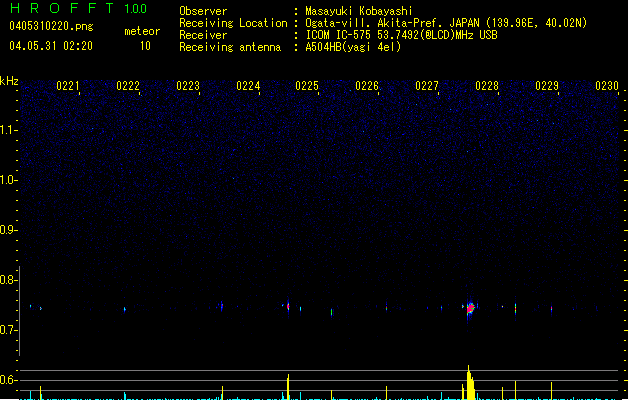This screenshot has width=629, height=400.
Task: Click the meteor label
Action: point(142,31)
